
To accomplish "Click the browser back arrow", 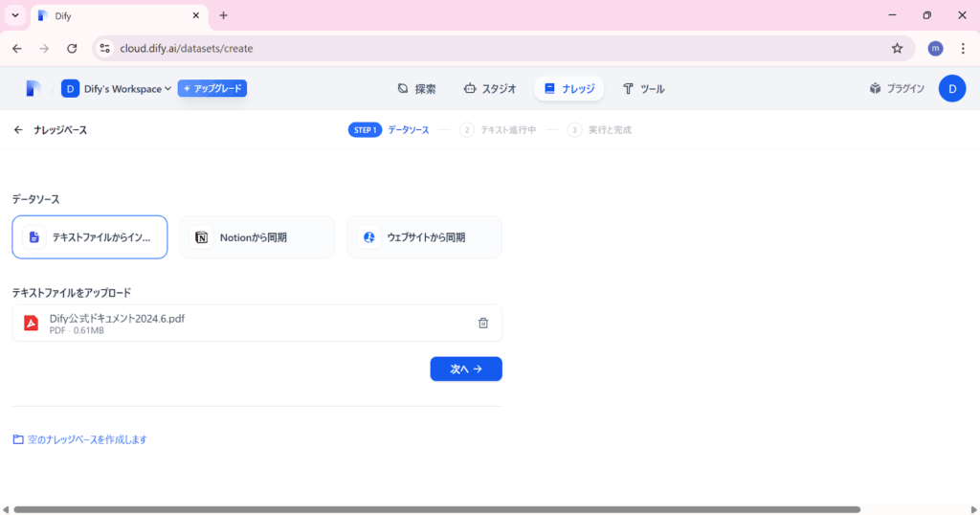I will (x=17, y=48).
